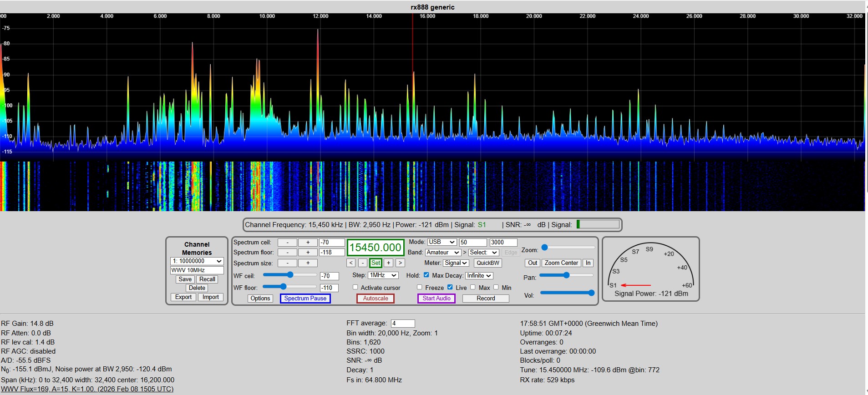Increase Spectrum size with its plus button
The image size is (868, 395).
pyautogui.click(x=308, y=263)
